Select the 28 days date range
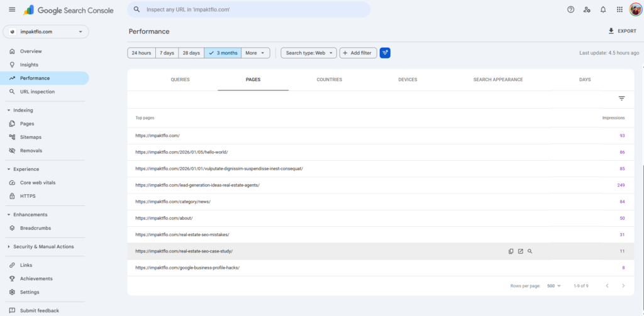644x316 pixels. 191,53
